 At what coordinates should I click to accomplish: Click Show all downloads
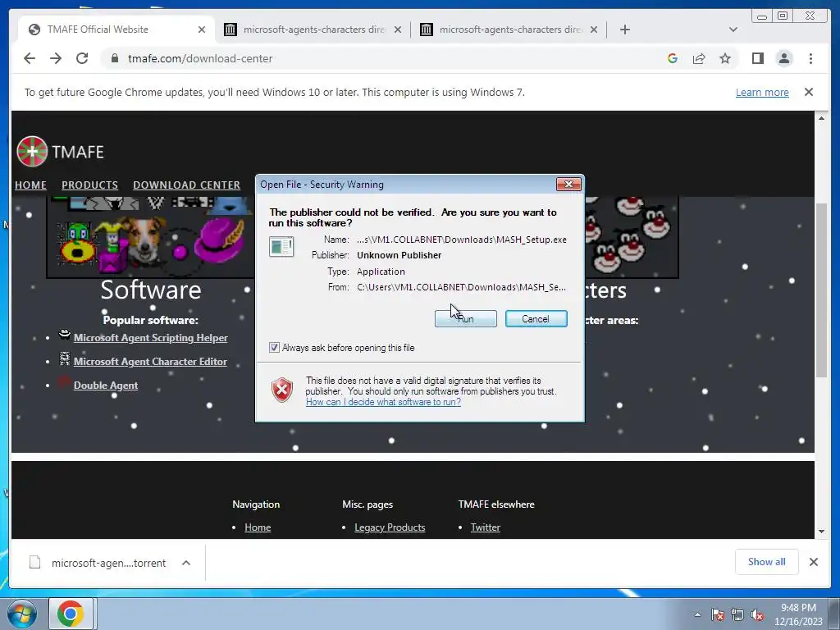tap(767, 561)
